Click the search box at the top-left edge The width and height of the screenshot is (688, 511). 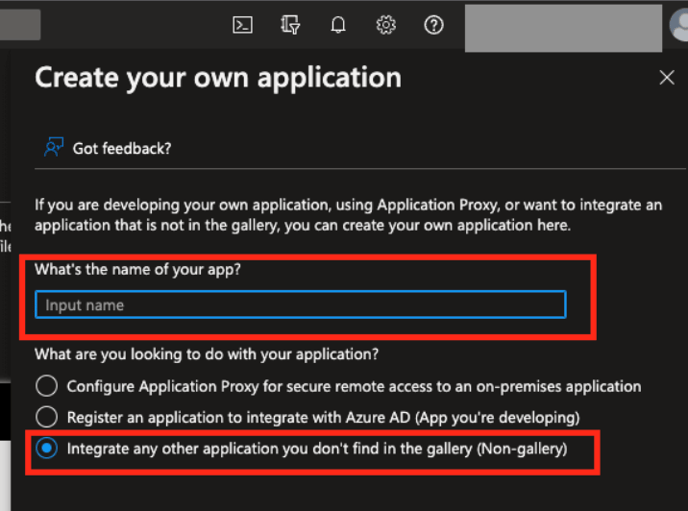tap(20, 25)
